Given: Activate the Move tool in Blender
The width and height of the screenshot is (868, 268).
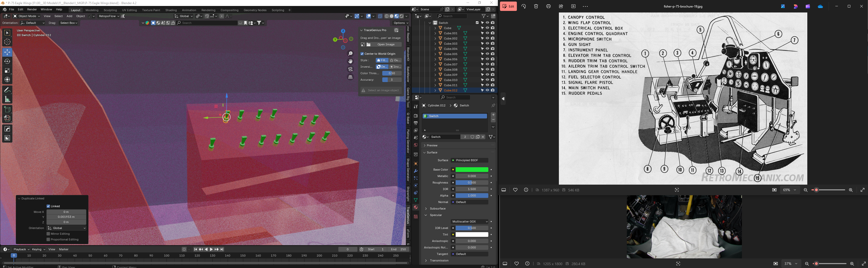Looking at the screenshot, I should [x=7, y=52].
